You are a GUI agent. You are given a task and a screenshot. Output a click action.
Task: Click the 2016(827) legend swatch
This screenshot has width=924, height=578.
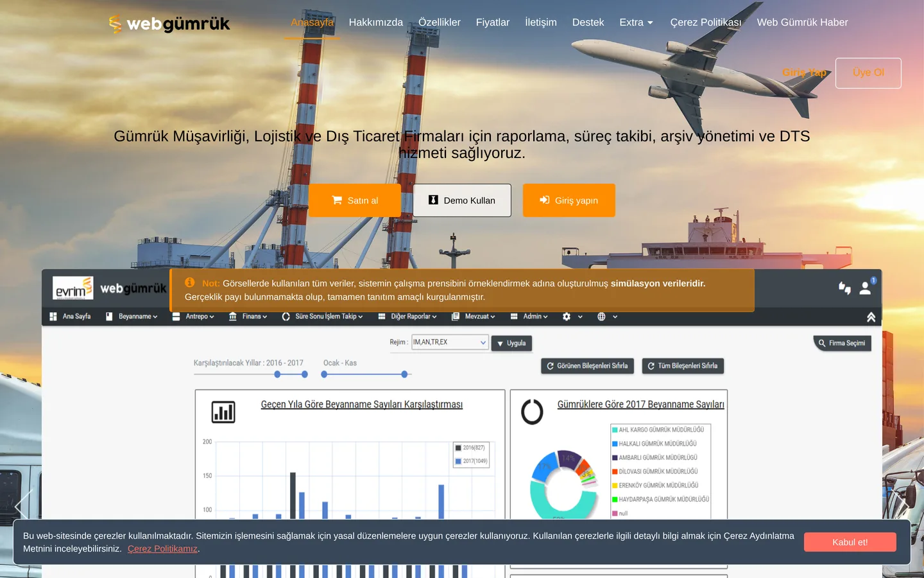coord(458,448)
